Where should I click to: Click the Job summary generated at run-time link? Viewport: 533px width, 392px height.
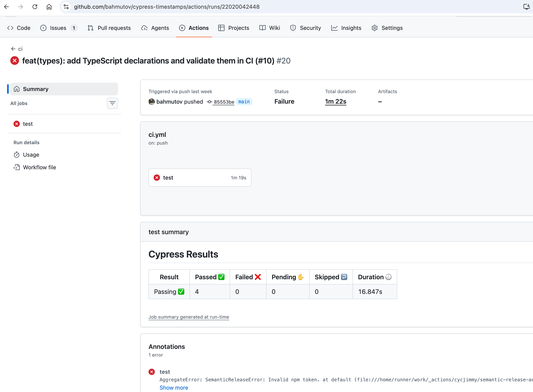189,317
